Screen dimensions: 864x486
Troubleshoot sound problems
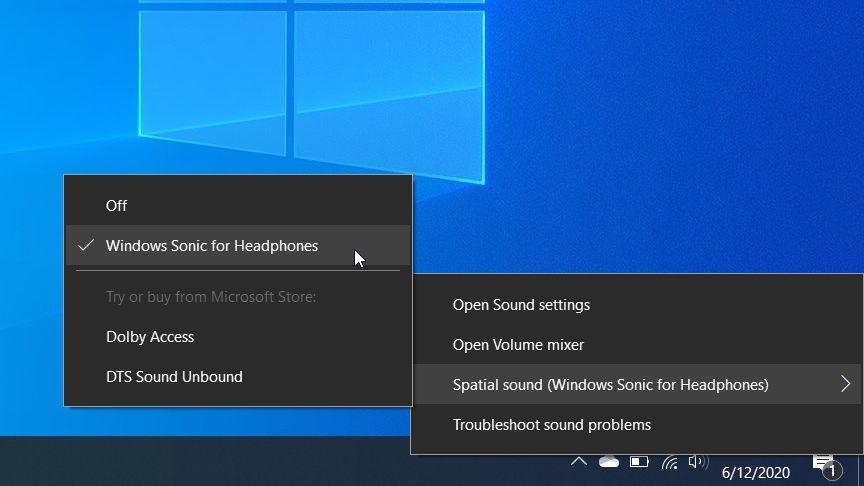pyautogui.click(x=636, y=425)
